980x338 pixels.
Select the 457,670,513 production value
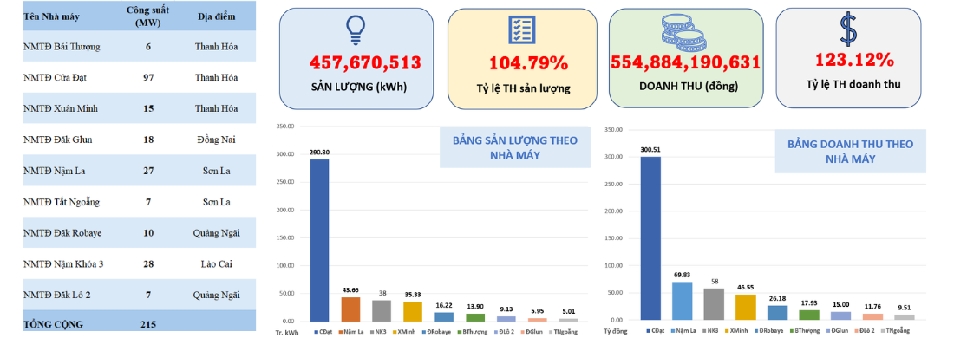(x=365, y=62)
